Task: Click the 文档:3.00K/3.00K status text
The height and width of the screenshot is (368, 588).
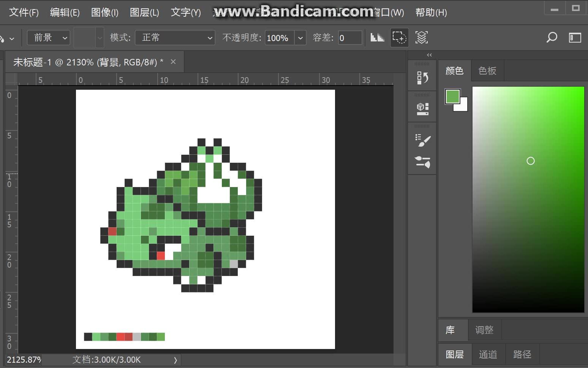Action: click(106, 360)
